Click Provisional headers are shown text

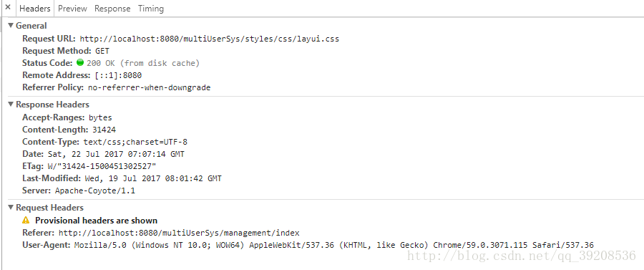point(96,221)
